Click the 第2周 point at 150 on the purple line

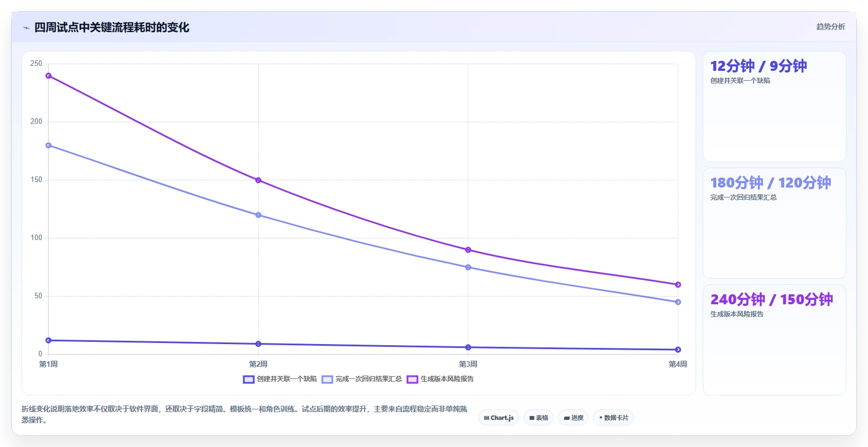coord(258,180)
